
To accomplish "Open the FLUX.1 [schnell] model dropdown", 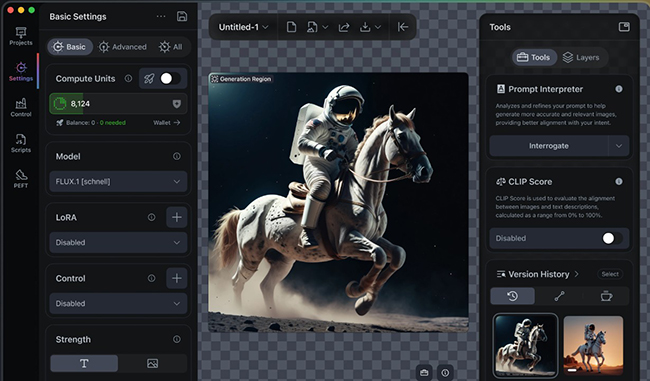I will tap(118, 182).
